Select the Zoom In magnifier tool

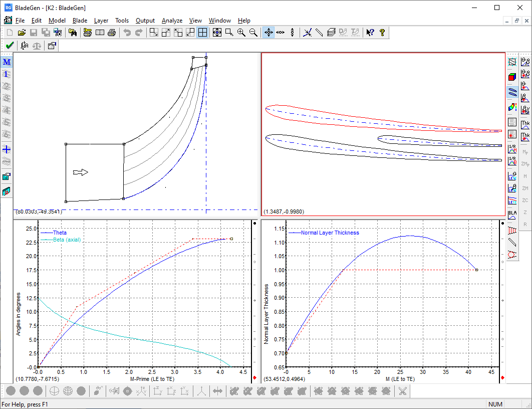pos(241,33)
